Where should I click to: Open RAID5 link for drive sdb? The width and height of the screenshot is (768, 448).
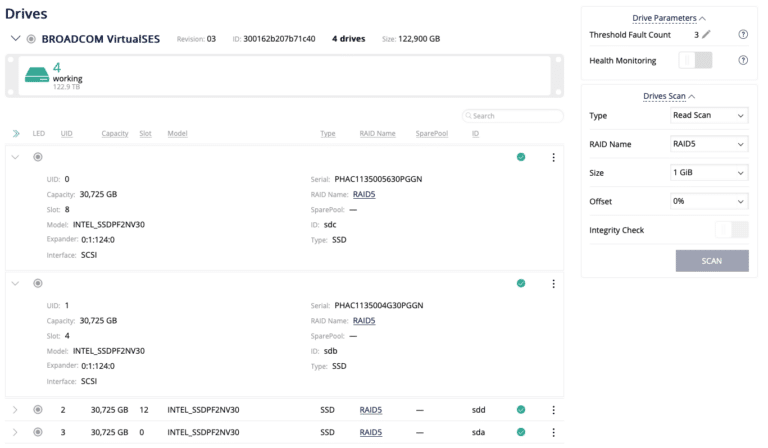pyautogui.click(x=364, y=321)
